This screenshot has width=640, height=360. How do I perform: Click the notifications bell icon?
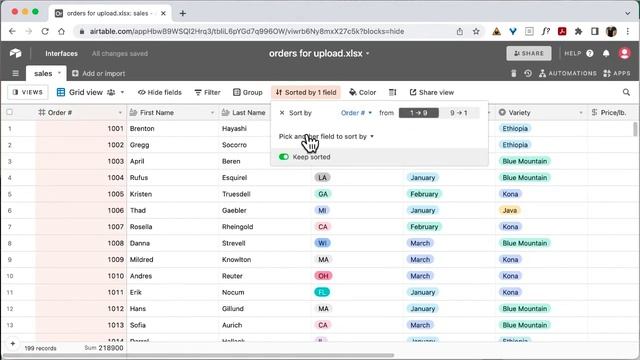[606, 53]
